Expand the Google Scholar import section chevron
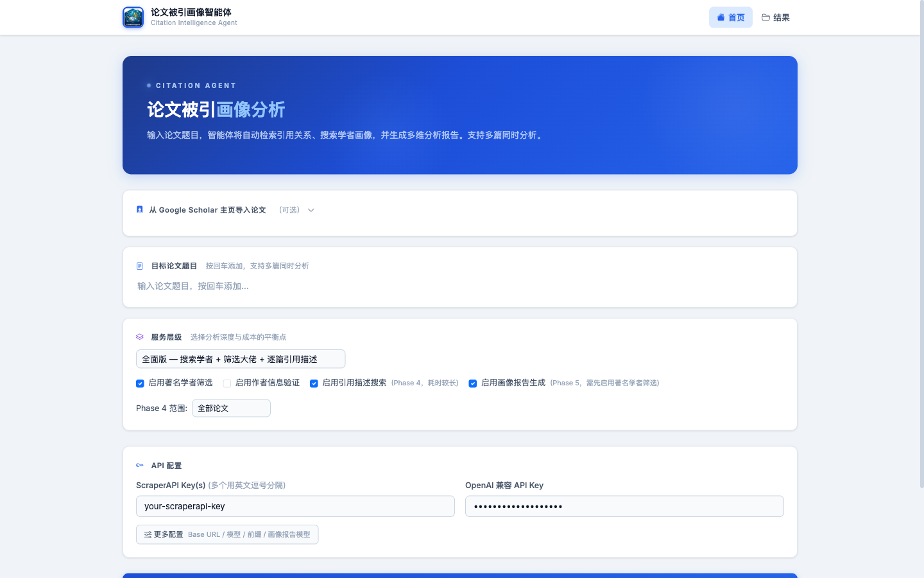The width and height of the screenshot is (924, 578). pos(311,210)
